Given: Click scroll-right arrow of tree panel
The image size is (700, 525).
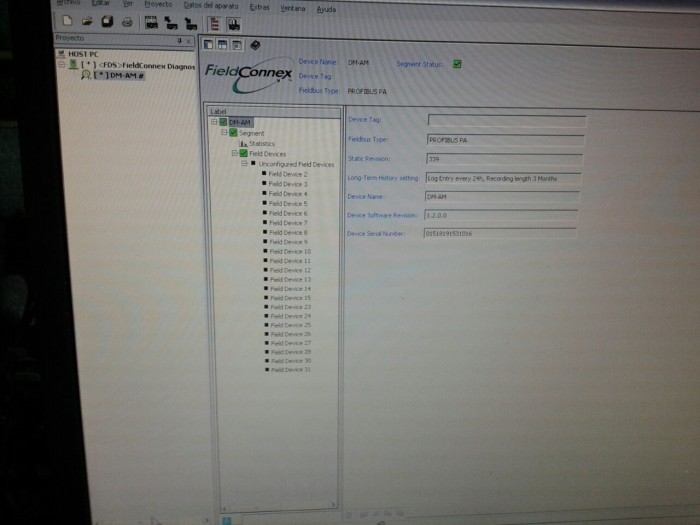Looking at the screenshot, I should (x=333, y=505).
